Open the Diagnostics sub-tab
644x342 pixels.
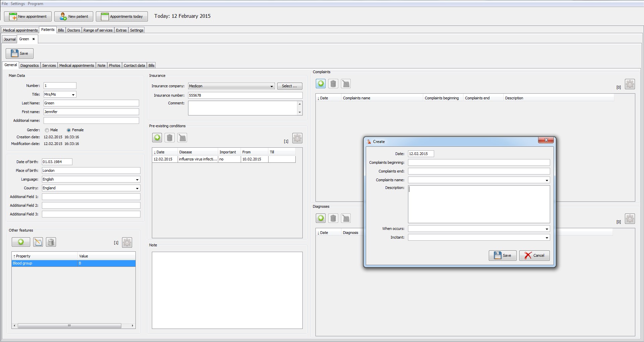point(30,65)
